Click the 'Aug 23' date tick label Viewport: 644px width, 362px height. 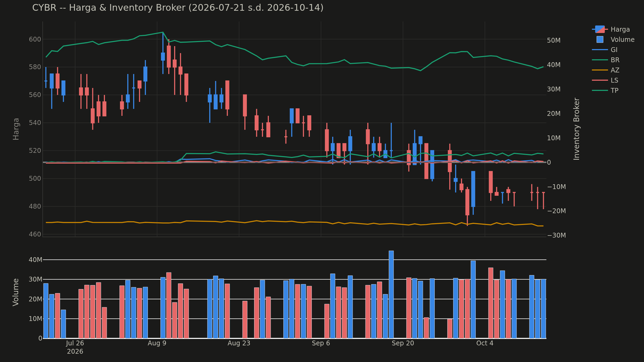[x=239, y=343]
